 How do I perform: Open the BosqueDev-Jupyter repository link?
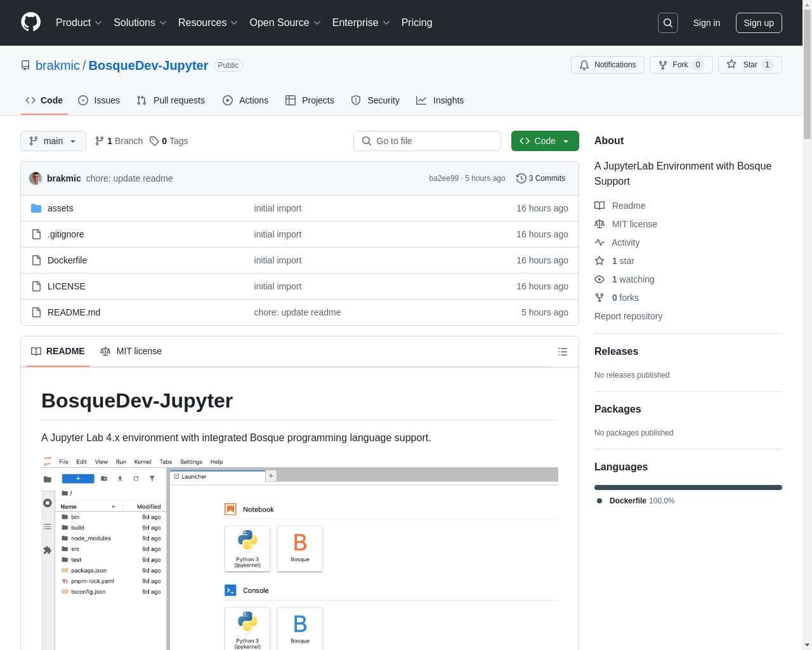[148, 65]
